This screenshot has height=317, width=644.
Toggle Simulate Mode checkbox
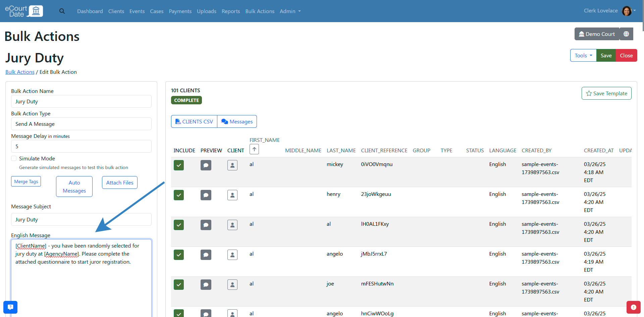coord(14,158)
